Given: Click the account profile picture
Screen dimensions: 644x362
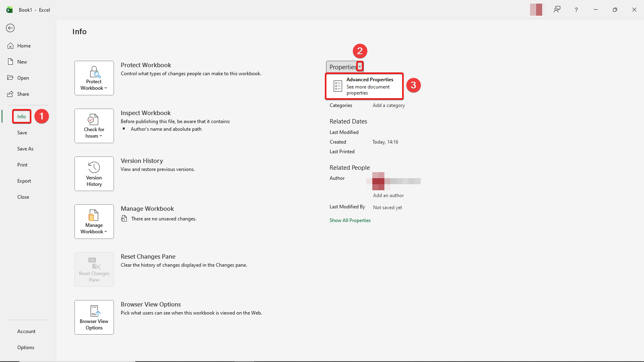Looking at the screenshot, I should pos(536,9).
